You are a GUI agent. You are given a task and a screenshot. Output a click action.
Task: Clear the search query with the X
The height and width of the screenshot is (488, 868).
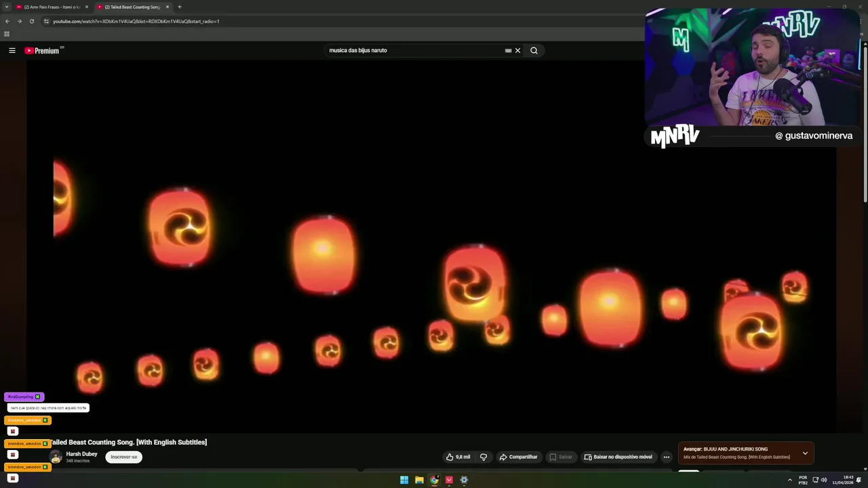[517, 50]
